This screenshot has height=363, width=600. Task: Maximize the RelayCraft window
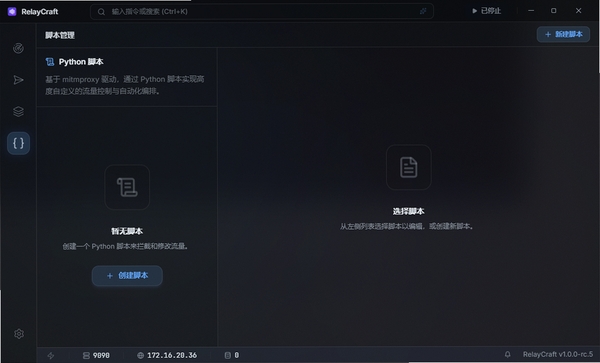[554, 11]
